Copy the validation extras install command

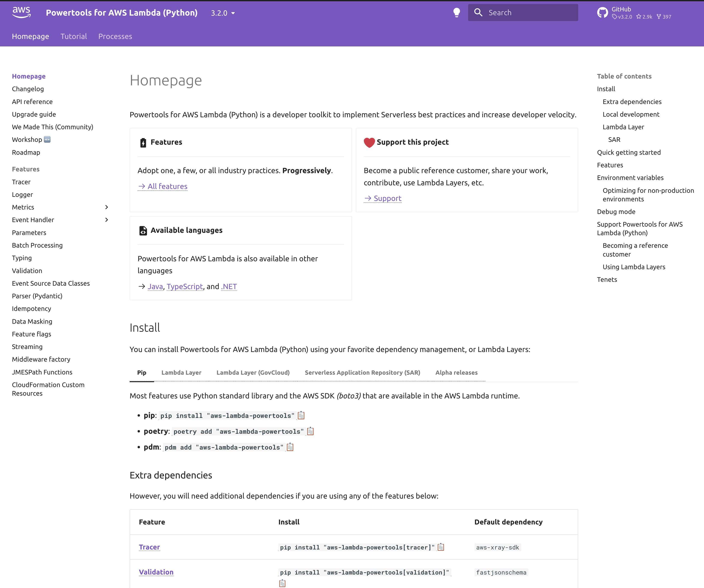click(x=282, y=583)
